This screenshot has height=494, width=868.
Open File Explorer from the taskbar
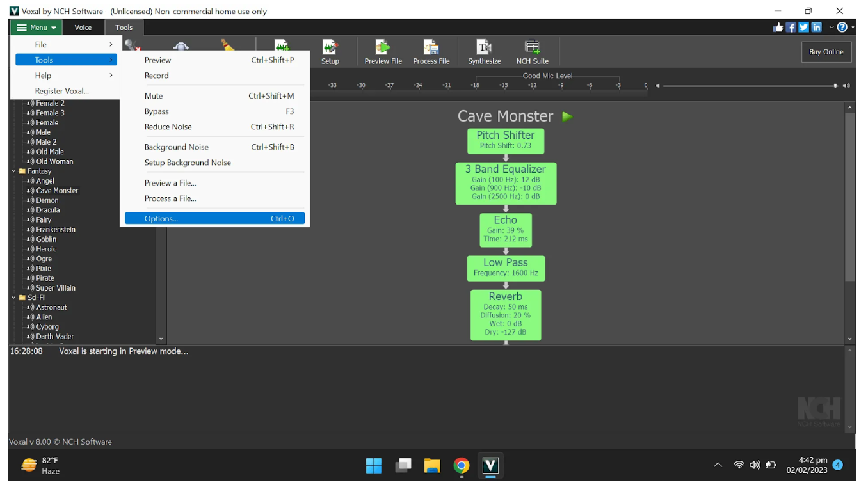tap(432, 465)
